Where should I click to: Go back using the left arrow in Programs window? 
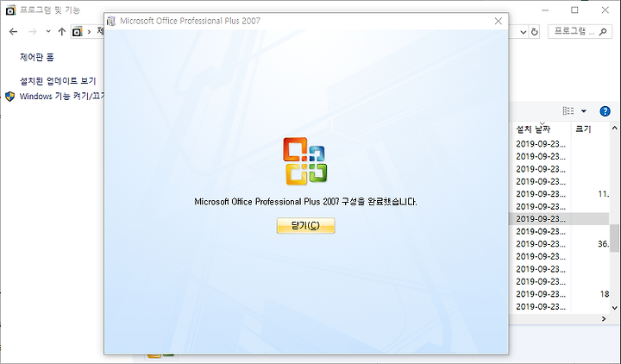[x=14, y=32]
